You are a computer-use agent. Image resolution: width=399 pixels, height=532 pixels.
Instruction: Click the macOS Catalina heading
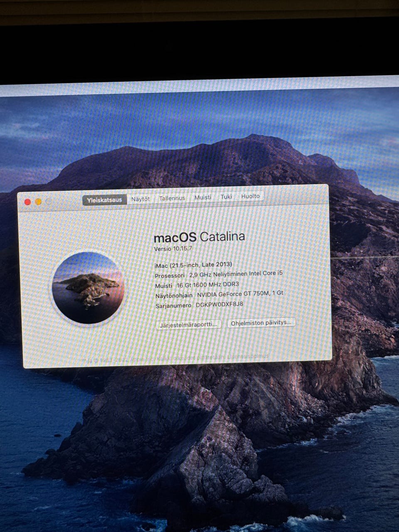[x=199, y=237]
